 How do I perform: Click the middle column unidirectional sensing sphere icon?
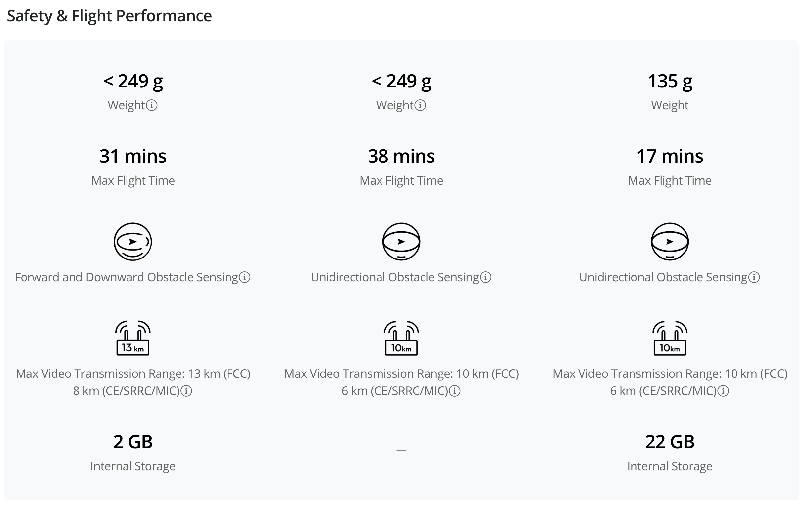pos(401,242)
